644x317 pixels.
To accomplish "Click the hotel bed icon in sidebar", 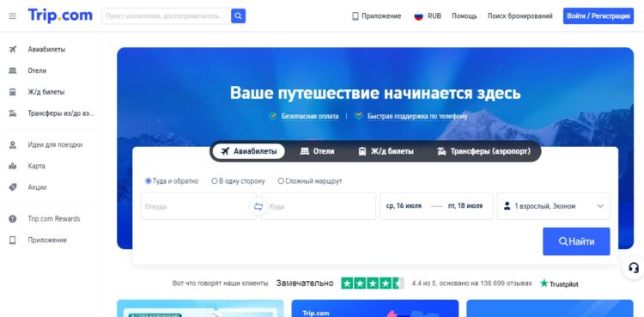I will pyautogui.click(x=13, y=70).
